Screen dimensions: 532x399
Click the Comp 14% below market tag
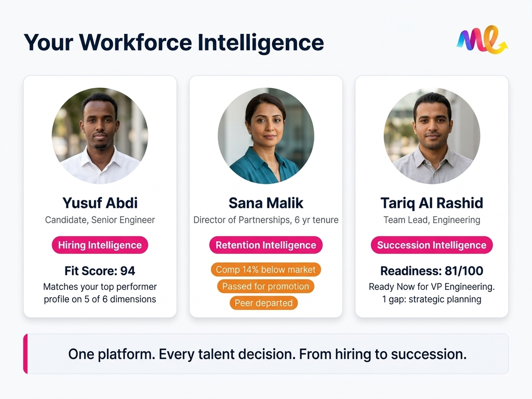265,270
